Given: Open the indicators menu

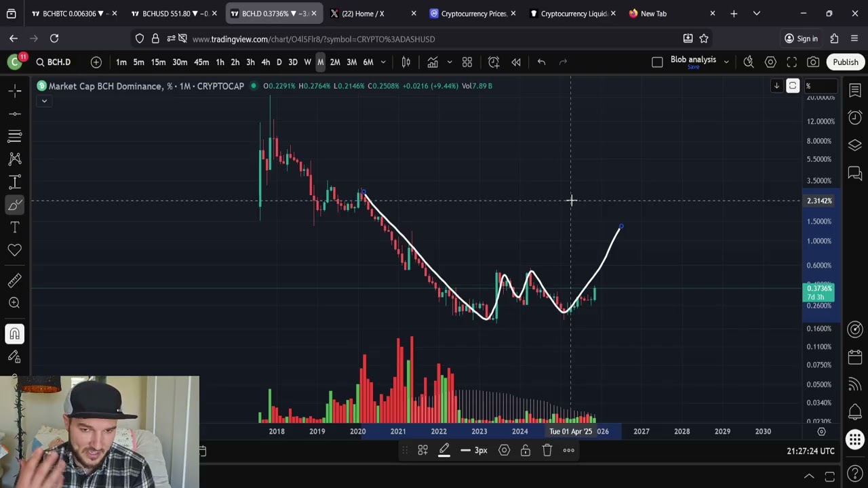Looking at the screenshot, I should click(432, 62).
